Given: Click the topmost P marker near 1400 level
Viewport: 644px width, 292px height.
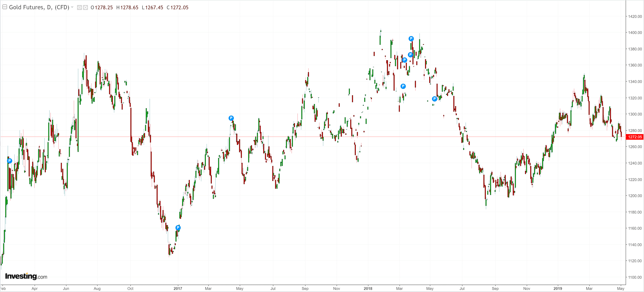Looking at the screenshot, I should 411,39.
